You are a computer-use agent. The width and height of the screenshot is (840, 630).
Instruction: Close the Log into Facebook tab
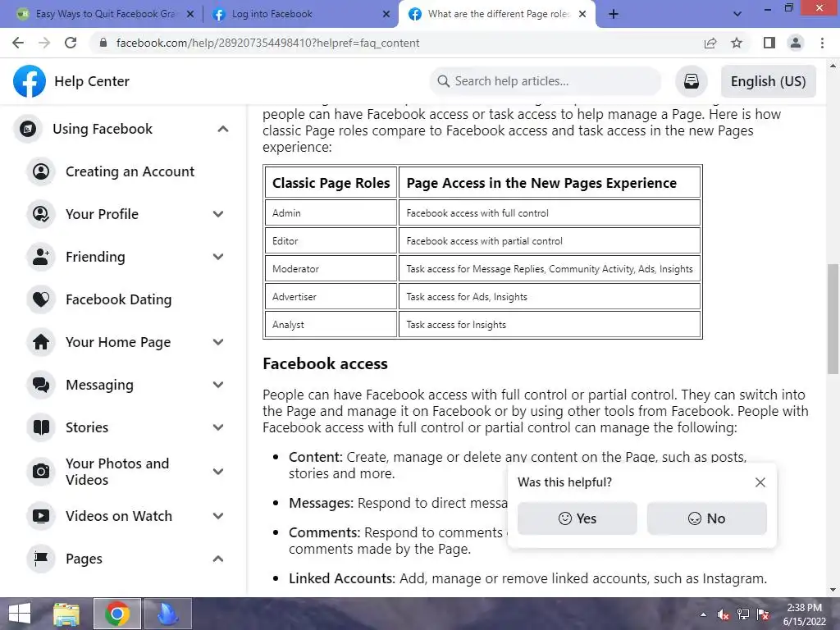[x=386, y=14]
